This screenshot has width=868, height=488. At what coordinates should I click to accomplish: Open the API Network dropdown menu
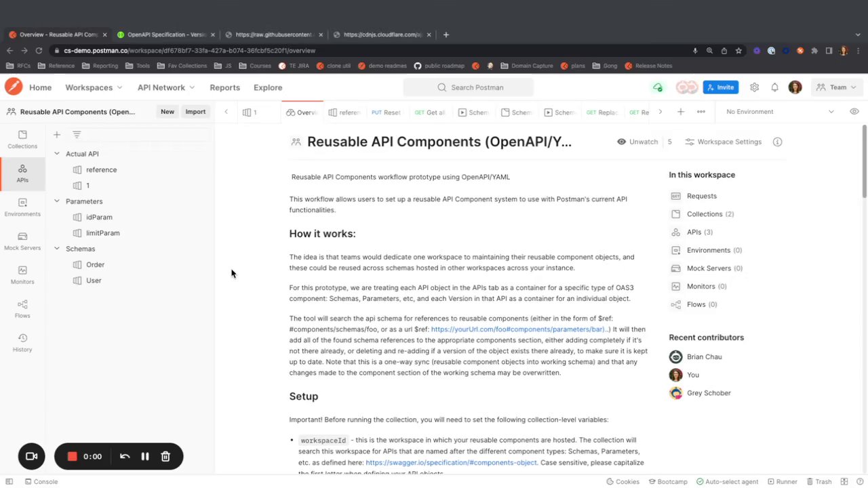(166, 87)
